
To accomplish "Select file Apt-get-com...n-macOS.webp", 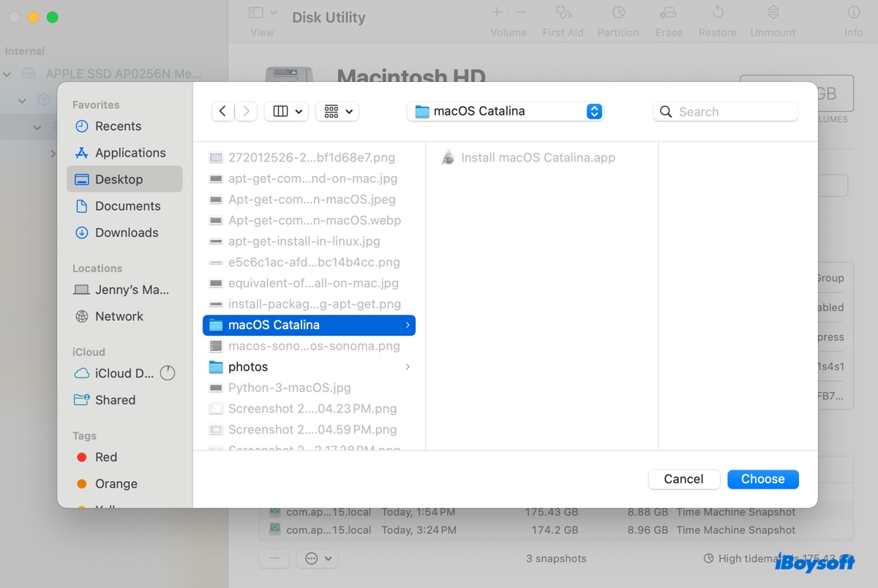I will (x=309, y=220).
